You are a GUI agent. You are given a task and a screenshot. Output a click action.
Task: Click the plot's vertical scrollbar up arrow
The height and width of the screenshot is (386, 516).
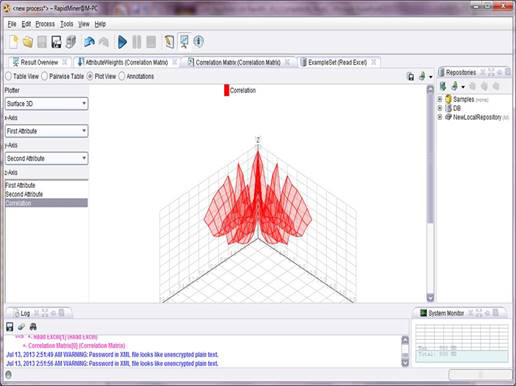[430, 89]
